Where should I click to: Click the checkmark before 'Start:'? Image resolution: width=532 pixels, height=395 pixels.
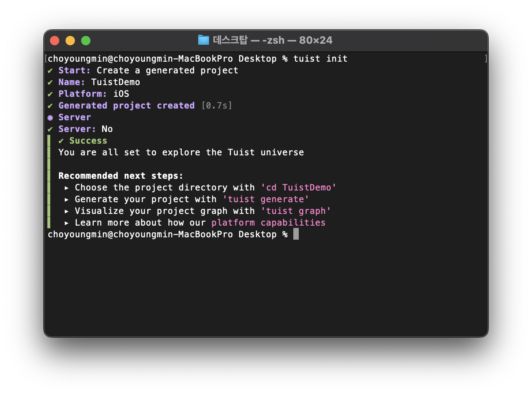click(50, 71)
